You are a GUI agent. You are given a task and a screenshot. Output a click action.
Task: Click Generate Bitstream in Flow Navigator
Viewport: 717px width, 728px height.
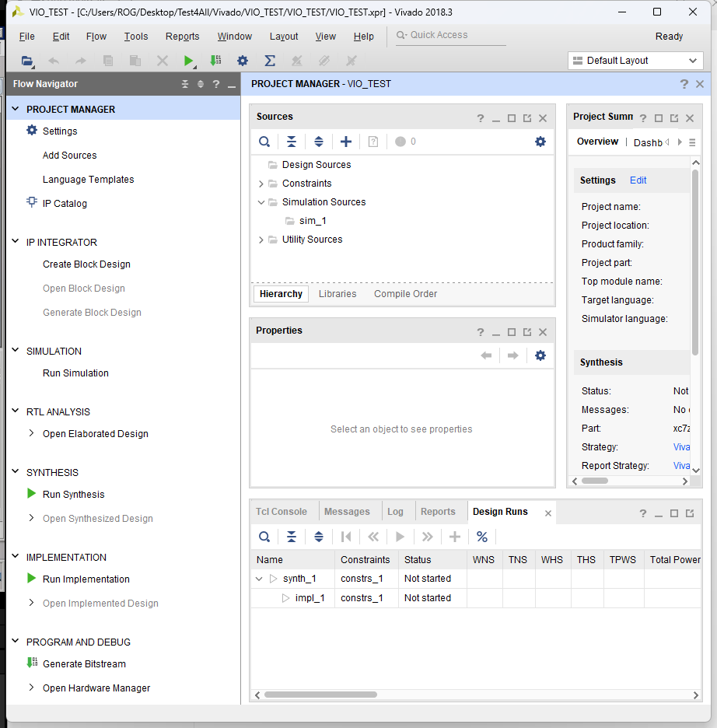pos(84,664)
